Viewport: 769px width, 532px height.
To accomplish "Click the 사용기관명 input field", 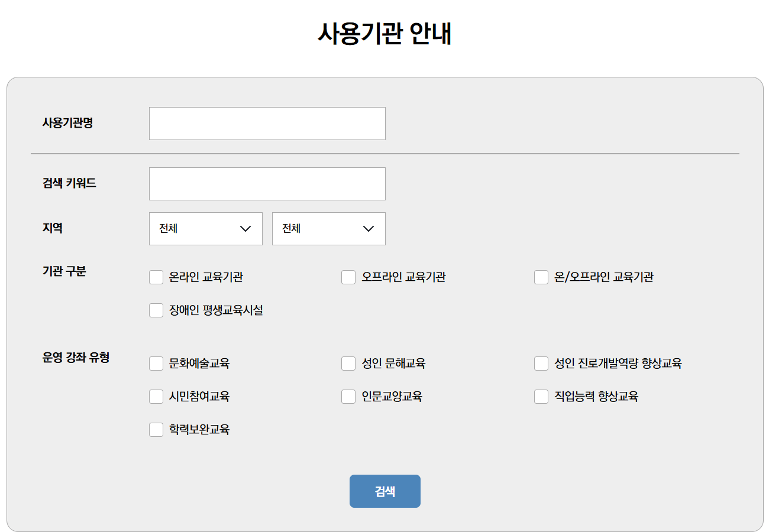I will click(x=267, y=123).
